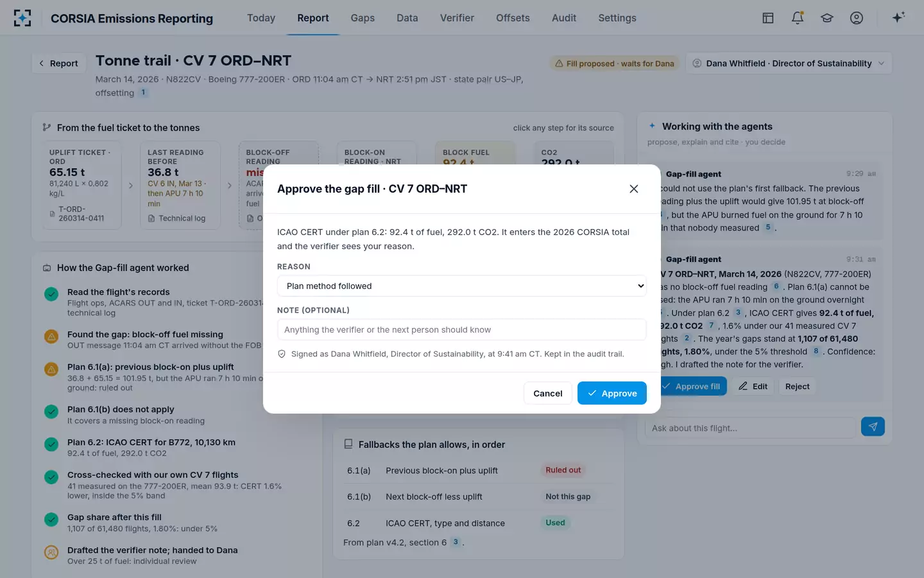The height and width of the screenshot is (578, 924).
Task: Cancel the gap fill approval
Action: 547,393
